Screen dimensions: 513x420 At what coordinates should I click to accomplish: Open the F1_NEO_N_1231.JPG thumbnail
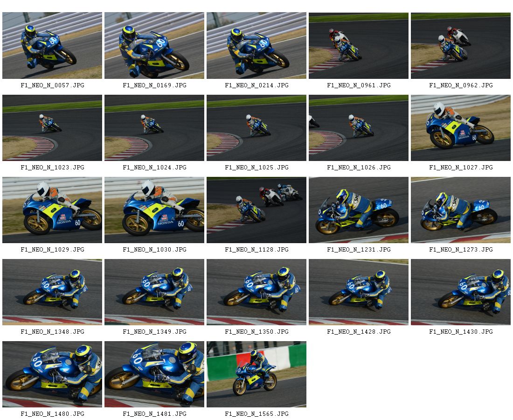359,210
